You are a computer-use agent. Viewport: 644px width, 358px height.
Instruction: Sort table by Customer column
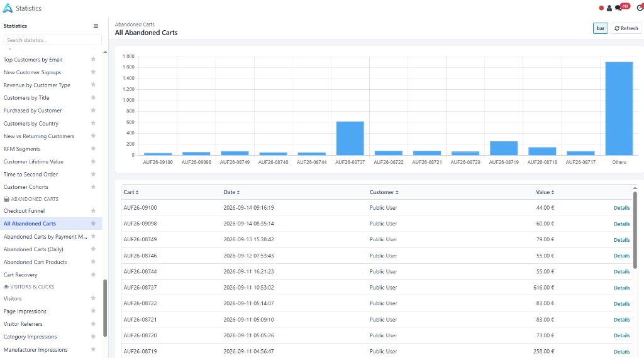(384, 192)
